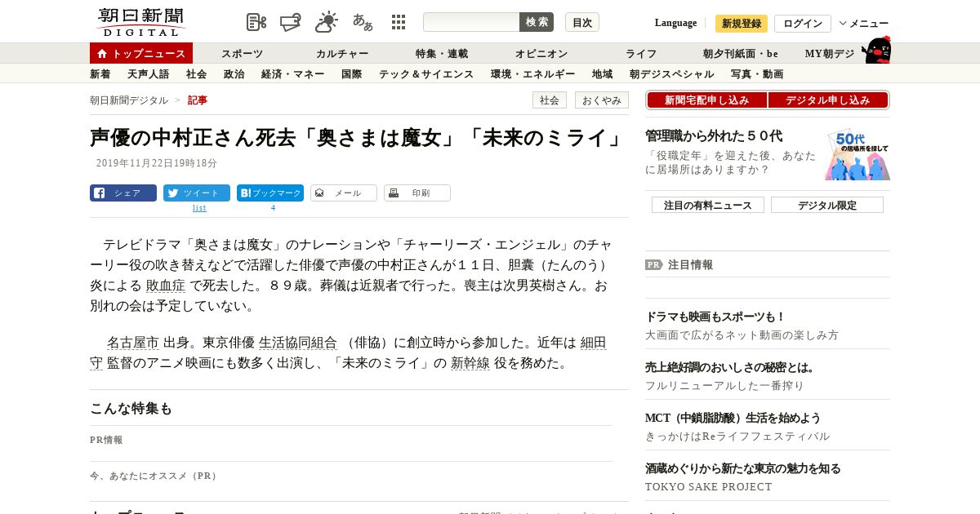The height and width of the screenshot is (514, 980).
Task: Open the weather sun-cloud icon
Action: pos(327,22)
